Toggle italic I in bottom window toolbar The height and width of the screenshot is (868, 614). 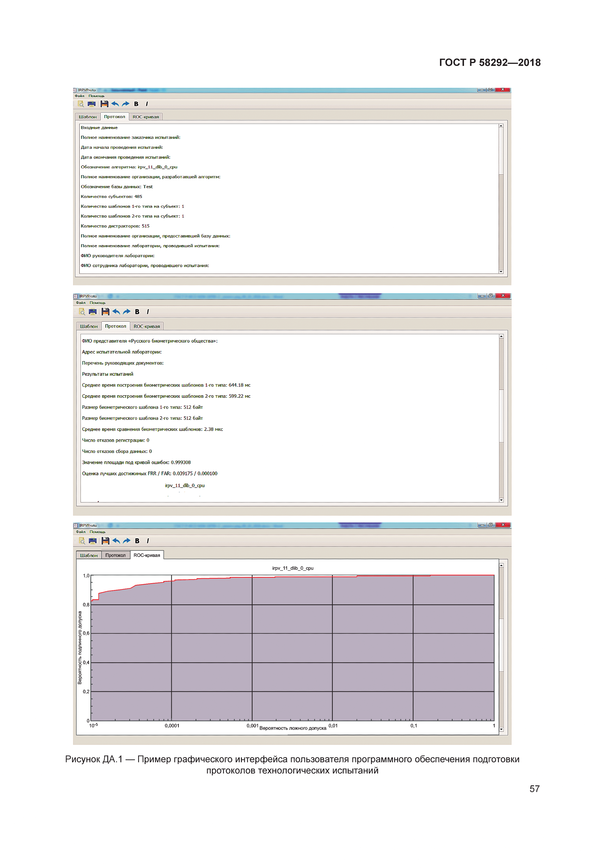coord(148,541)
